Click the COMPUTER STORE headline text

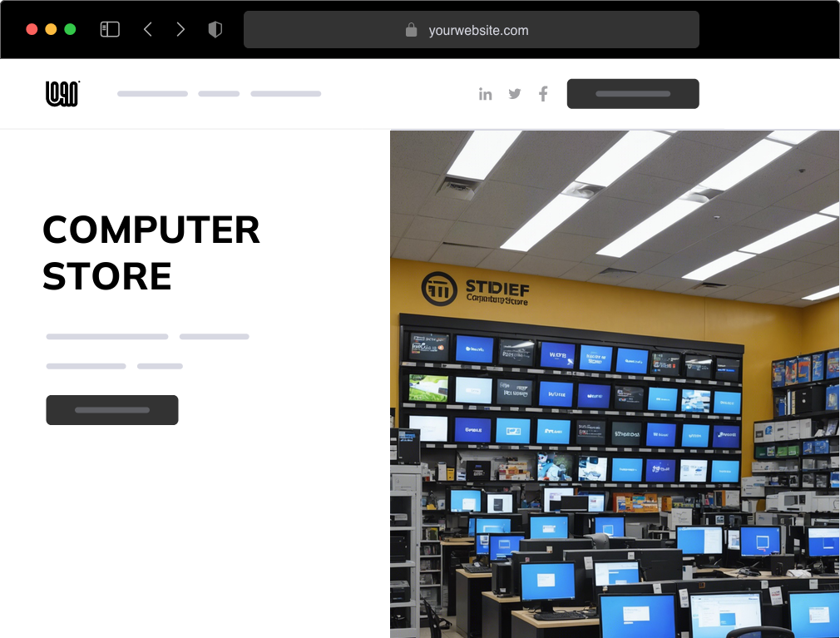pos(151,252)
